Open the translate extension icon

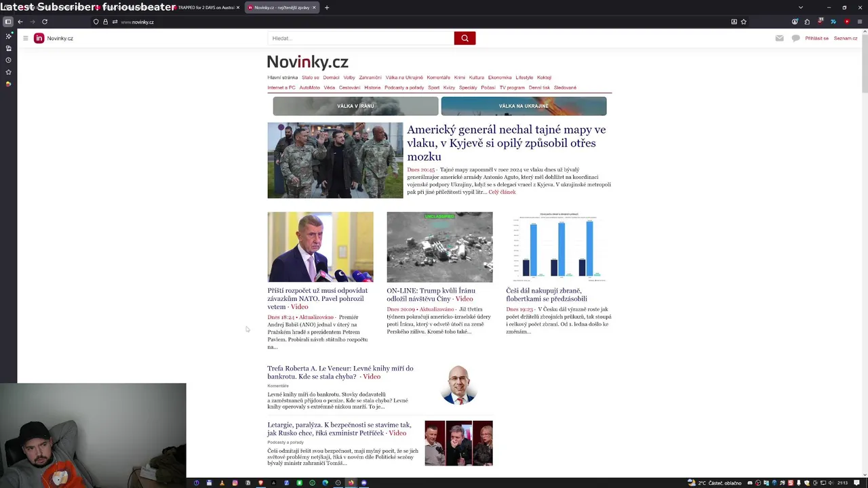[833, 22]
